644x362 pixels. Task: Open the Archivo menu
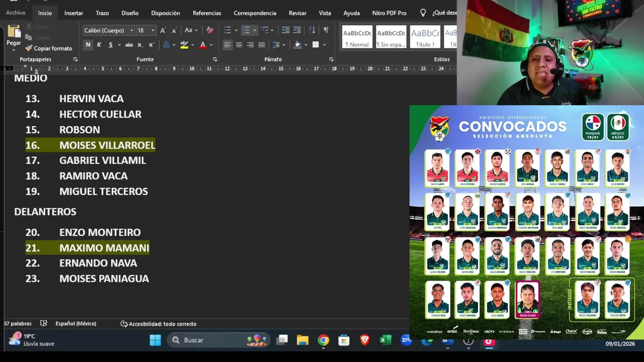16,13
